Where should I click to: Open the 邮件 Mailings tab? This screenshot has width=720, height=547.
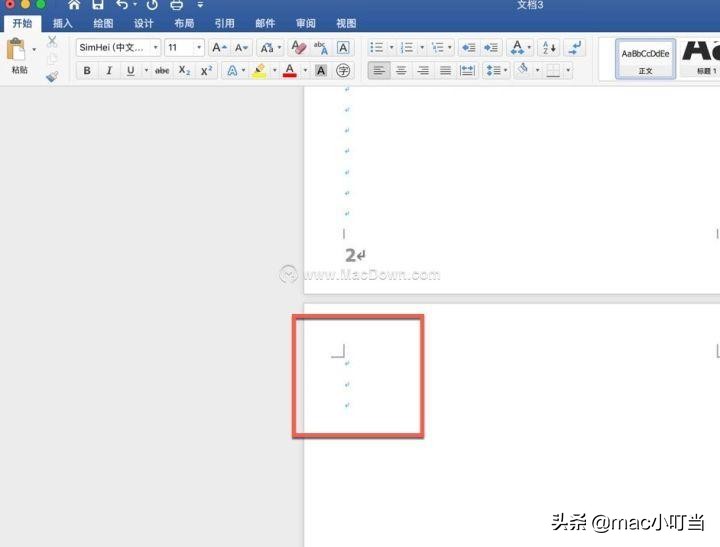pyautogui.click(x=265, y=23)
